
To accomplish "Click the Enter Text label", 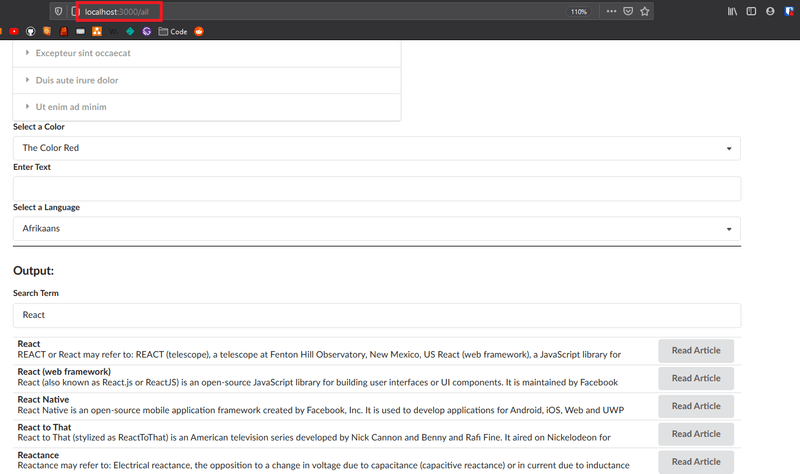I will click(x=32, y=167).
